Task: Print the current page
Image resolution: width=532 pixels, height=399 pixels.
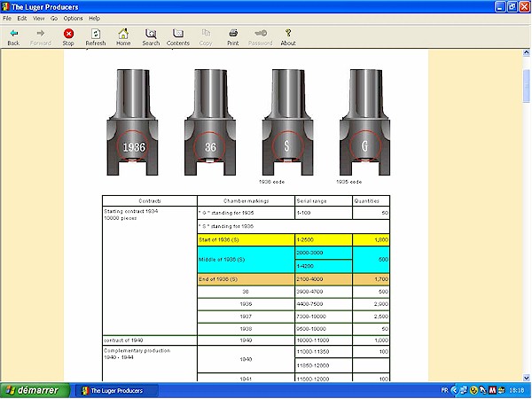Action: 233,37
